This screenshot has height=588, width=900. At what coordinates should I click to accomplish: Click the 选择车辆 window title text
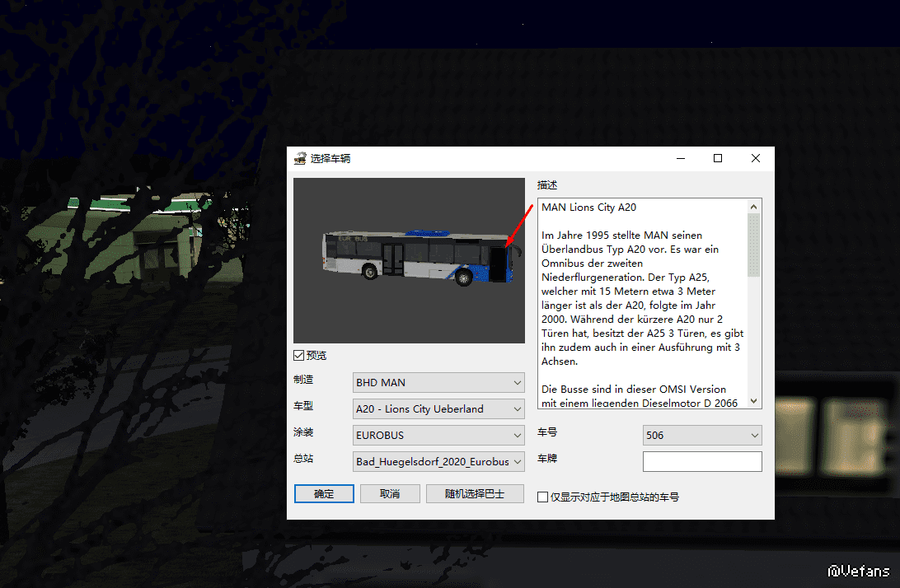pos(330,158)
